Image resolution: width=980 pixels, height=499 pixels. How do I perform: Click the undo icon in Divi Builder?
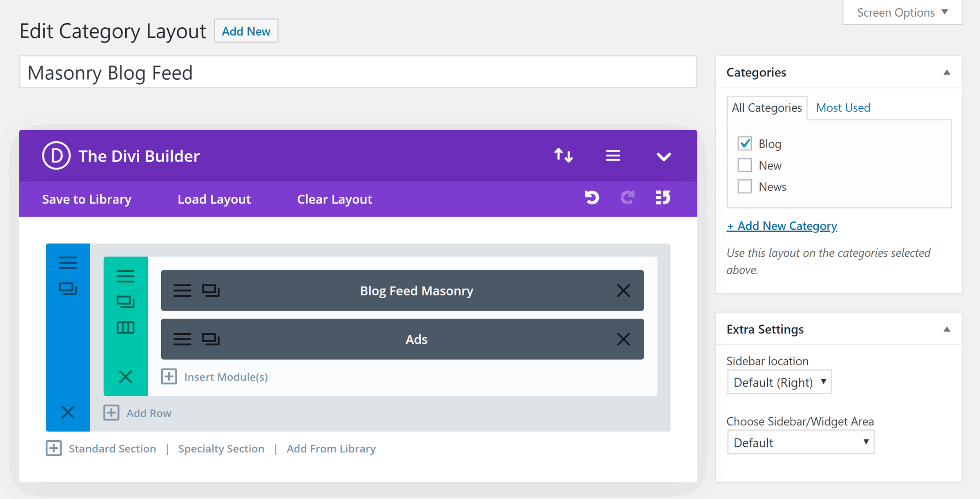[x=590, y=199]
